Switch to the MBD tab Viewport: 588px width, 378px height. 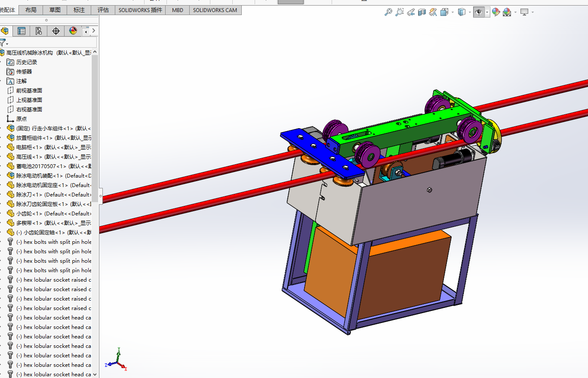click(x=177, y=10)
